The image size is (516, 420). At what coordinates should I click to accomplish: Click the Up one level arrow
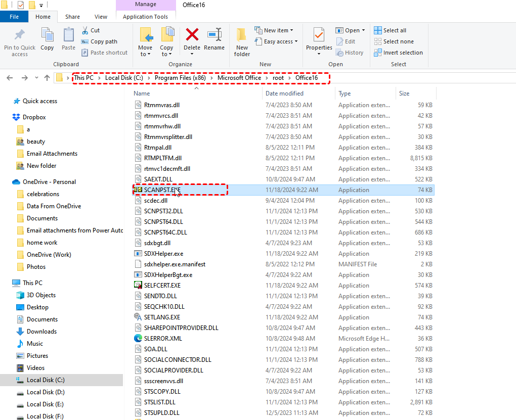[47, 78]
